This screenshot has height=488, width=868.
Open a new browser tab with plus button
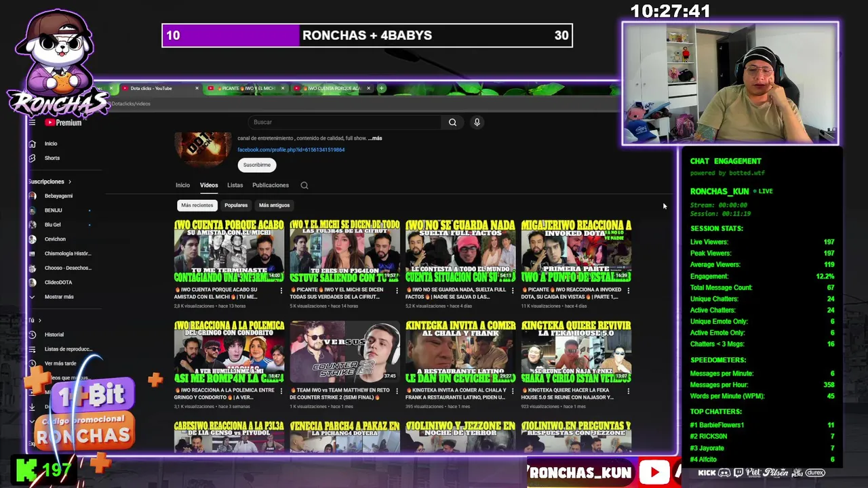click(x=382, y=88)
